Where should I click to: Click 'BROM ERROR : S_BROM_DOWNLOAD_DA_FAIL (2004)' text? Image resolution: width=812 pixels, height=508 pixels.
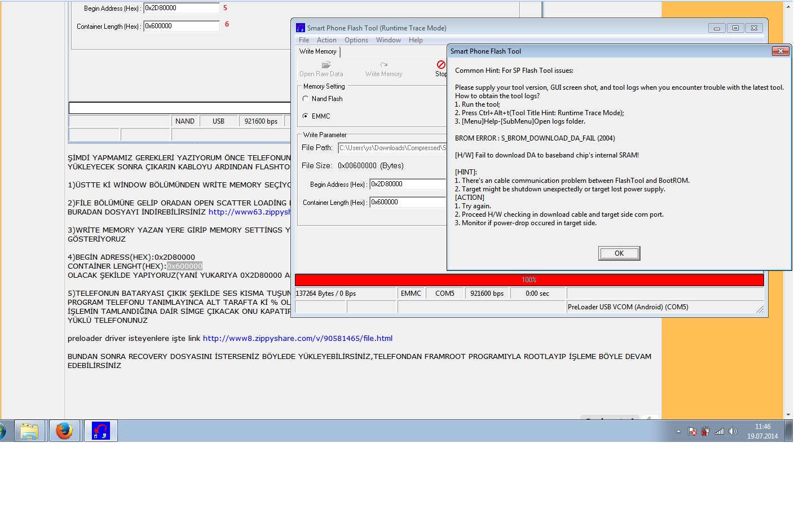coord(535,138)
